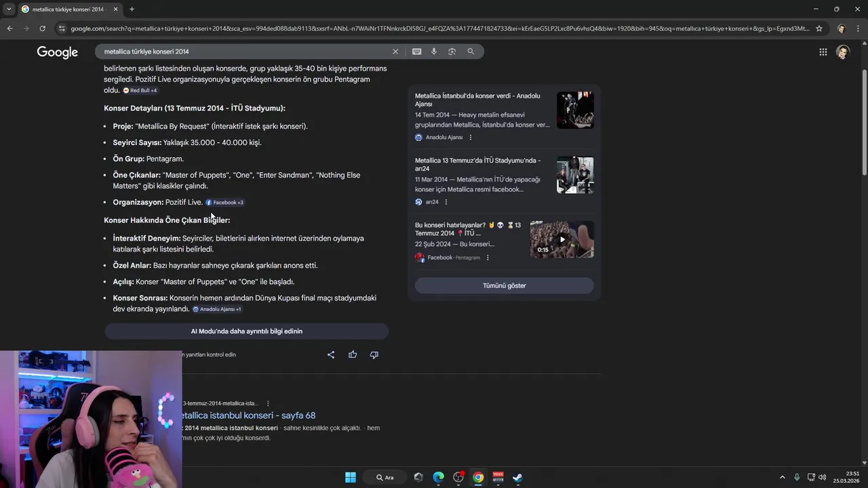Click the browser address bar URL
868x488 pixels.
(439, 28)
